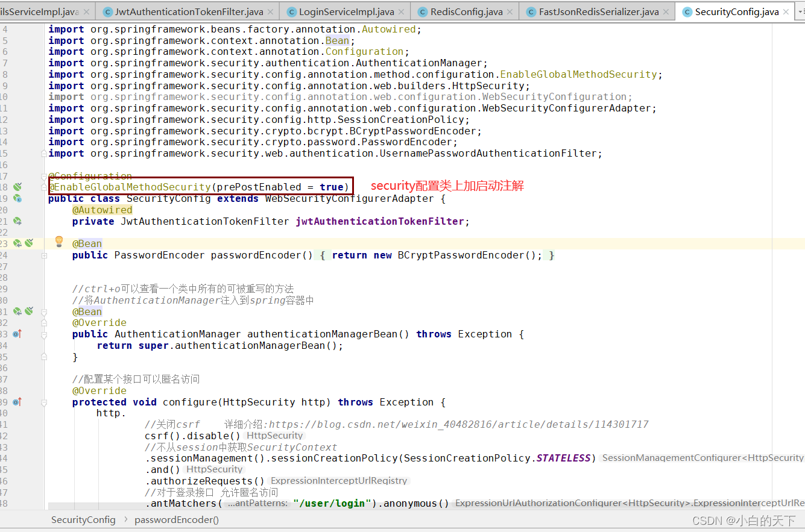Click the prePostEnabled = true parameter
The width and height of the screenshot is (805, 532).
(280, 187)
